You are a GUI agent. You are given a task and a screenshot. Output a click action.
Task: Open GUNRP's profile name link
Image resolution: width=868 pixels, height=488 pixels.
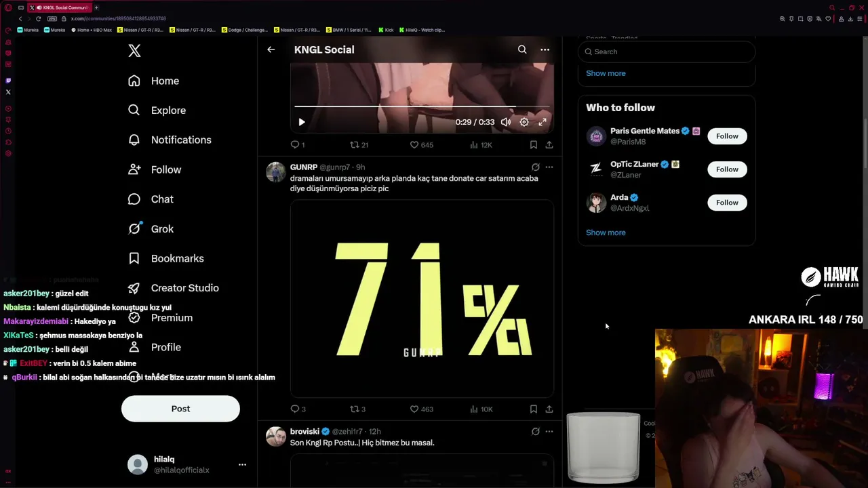[x=304, y=167]
